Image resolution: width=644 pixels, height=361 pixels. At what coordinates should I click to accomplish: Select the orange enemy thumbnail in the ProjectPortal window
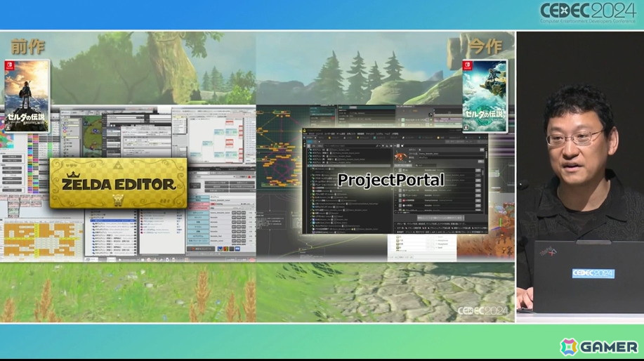400,157
